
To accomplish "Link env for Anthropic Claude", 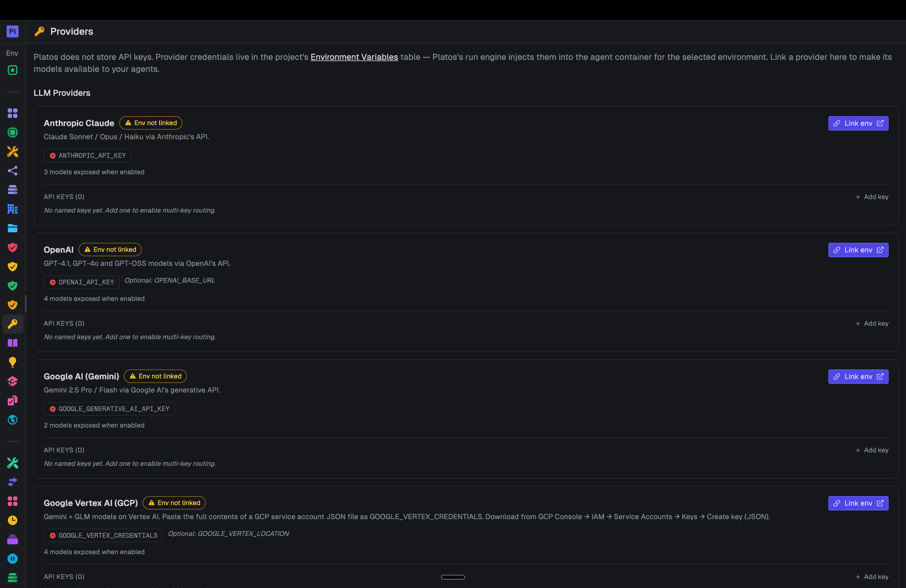I will 858,123.
